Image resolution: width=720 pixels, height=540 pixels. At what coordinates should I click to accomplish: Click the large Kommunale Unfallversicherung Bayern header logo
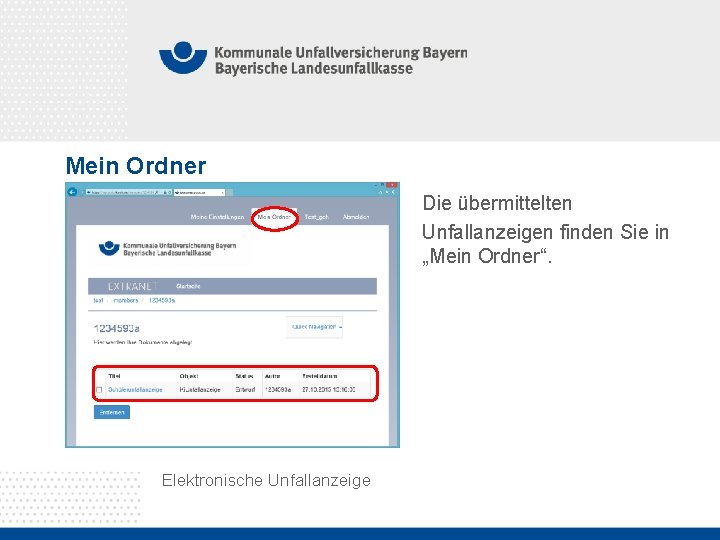313,58
